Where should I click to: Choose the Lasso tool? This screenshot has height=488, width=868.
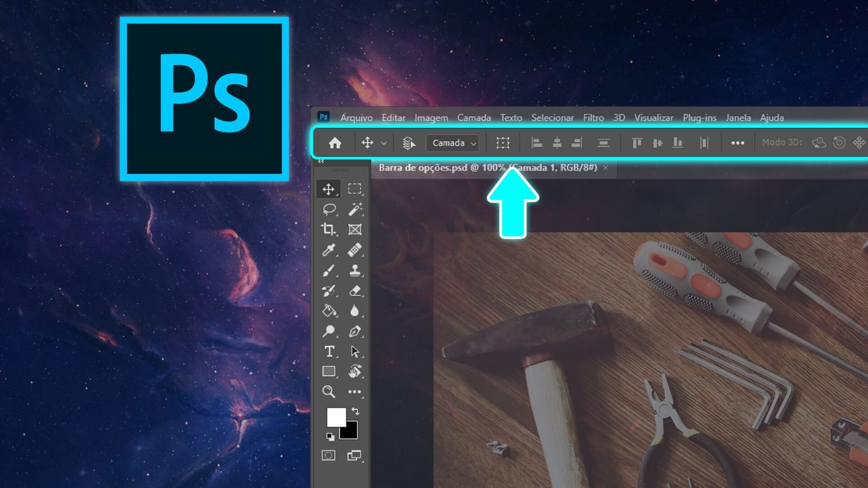329,210
